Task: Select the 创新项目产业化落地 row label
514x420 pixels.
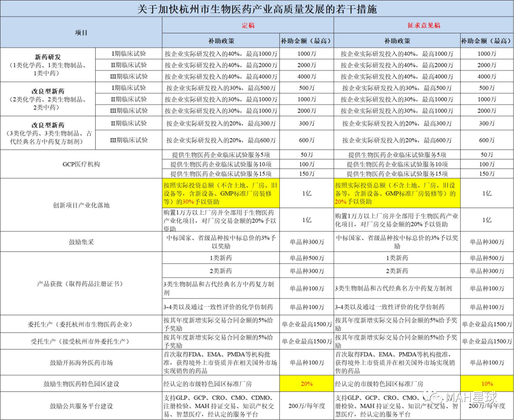Action: click(81, 205)
